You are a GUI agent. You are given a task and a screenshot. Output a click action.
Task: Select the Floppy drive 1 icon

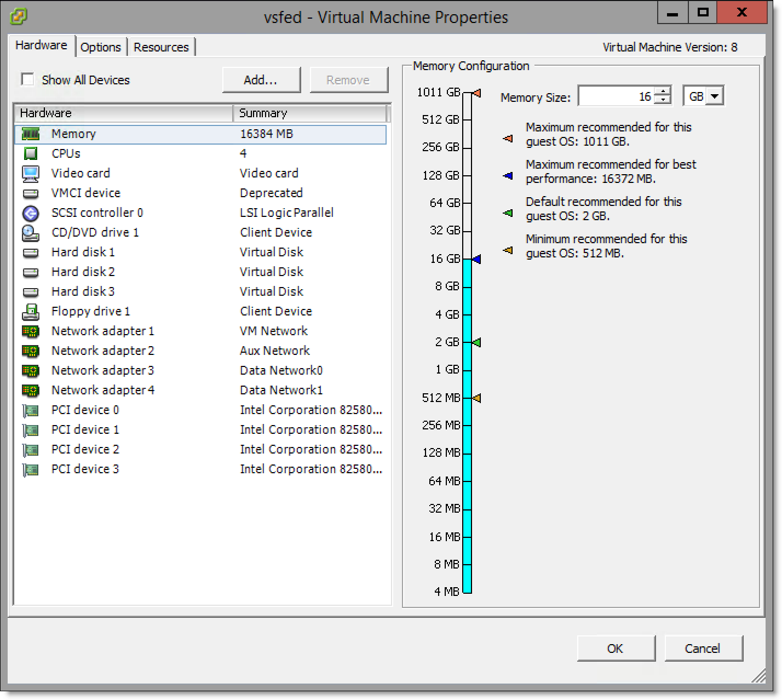(x=31, y=312)
